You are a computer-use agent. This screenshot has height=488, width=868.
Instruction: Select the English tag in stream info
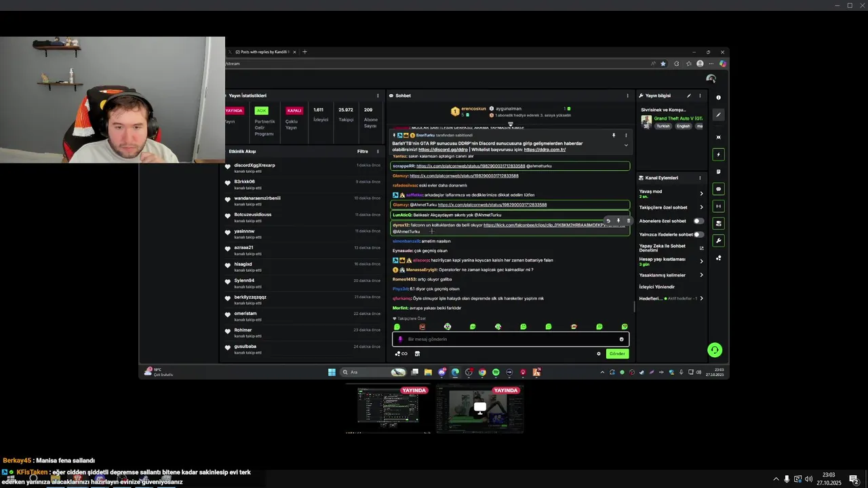[x=683, y=126]
